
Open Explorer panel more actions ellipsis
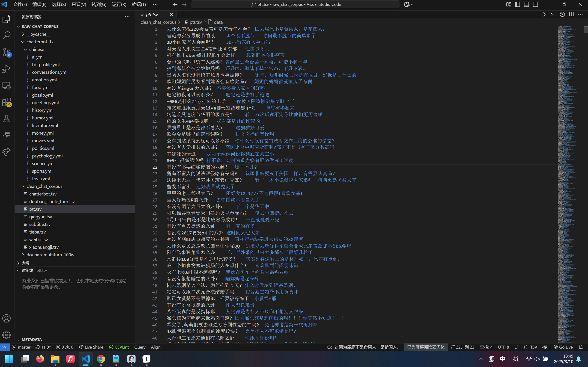[x=127, y=17]
